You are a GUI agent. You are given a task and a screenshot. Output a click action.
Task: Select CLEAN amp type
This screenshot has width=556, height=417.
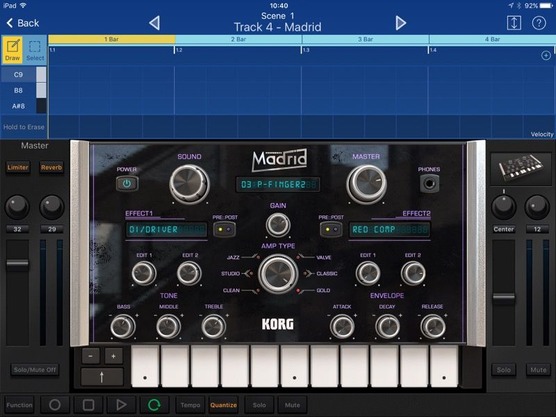(231, 290)
